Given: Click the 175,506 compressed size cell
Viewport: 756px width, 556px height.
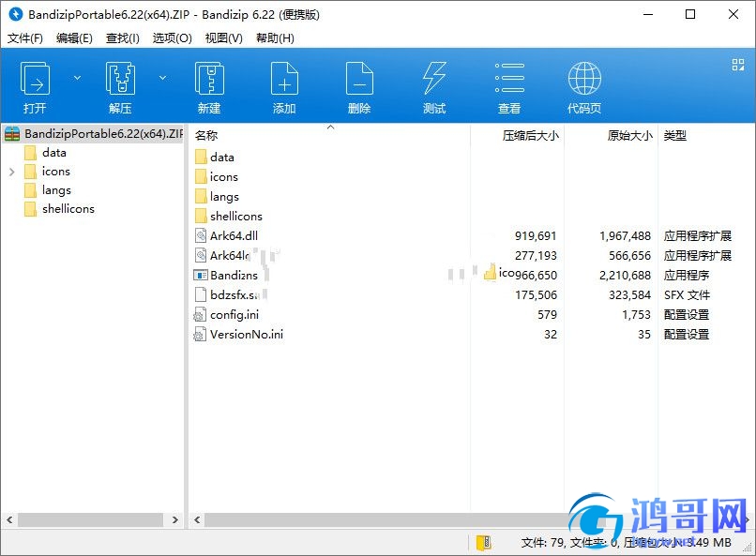Looking at the screenshot, I should click(x=536, y=294).
